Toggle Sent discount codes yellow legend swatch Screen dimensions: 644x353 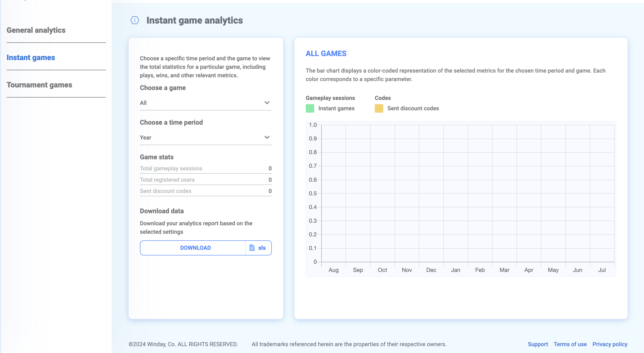(379, 108)
